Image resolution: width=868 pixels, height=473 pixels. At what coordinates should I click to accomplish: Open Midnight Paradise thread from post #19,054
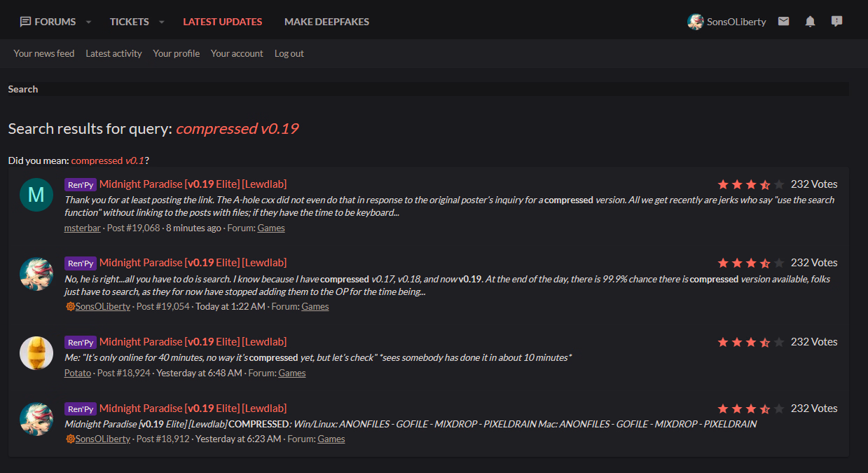point(193,263)
